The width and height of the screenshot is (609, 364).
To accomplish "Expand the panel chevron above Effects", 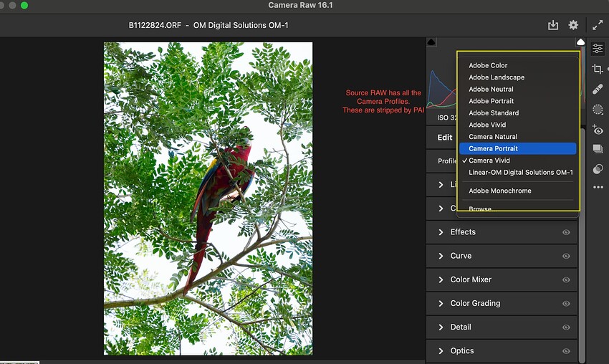I will click(441, 209).
